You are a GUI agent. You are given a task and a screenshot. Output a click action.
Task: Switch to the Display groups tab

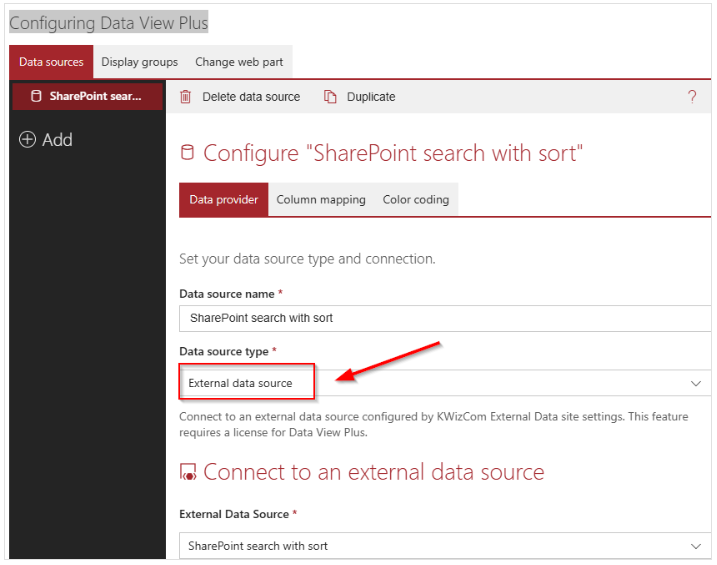pos(139,62)
